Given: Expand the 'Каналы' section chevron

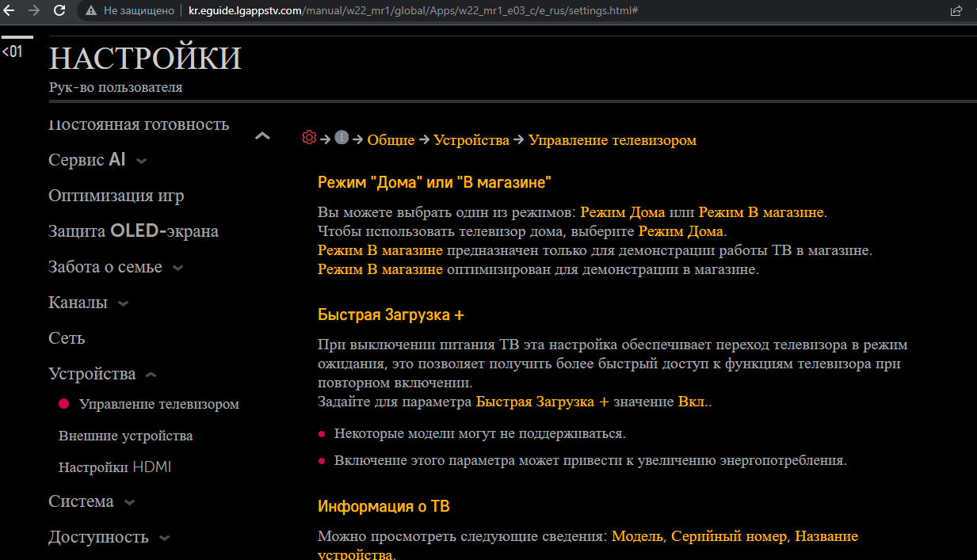Looking at the screenshot, I should (124, 303).
